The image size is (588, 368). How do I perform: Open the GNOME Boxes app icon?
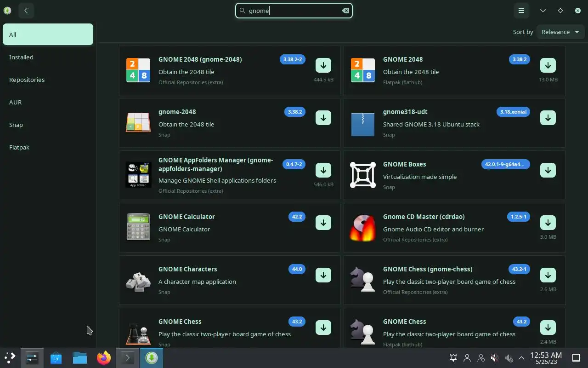363,175
